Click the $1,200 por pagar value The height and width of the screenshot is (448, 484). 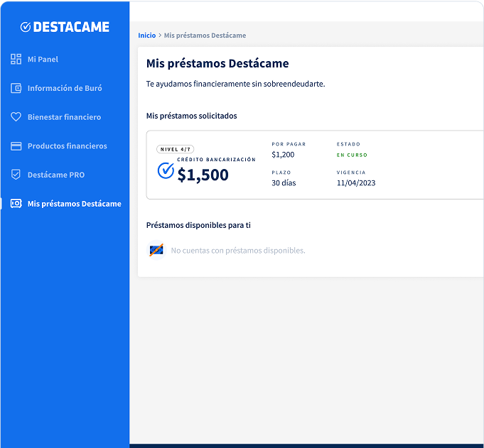tap(283, 155)
